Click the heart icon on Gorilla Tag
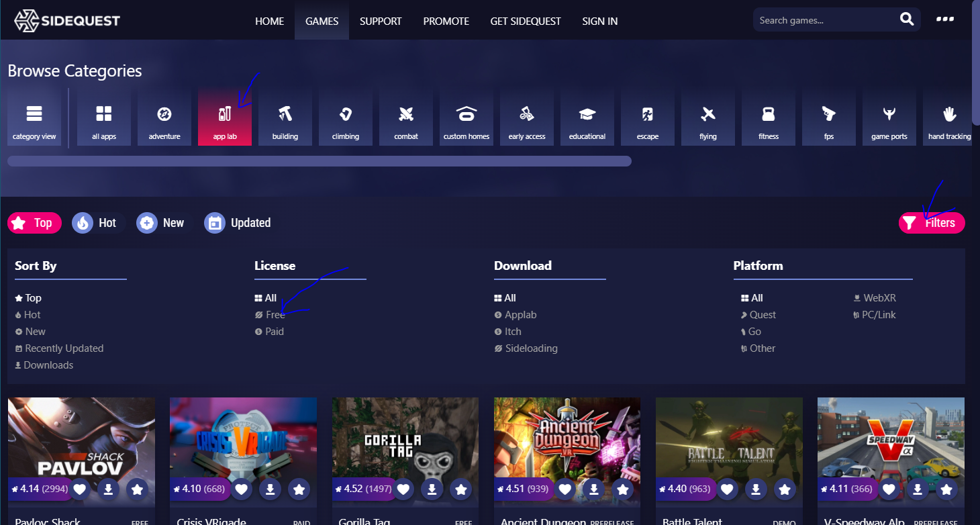Viewport: 980px width, 525px height. pyautogui.click(x=403, y=489)
